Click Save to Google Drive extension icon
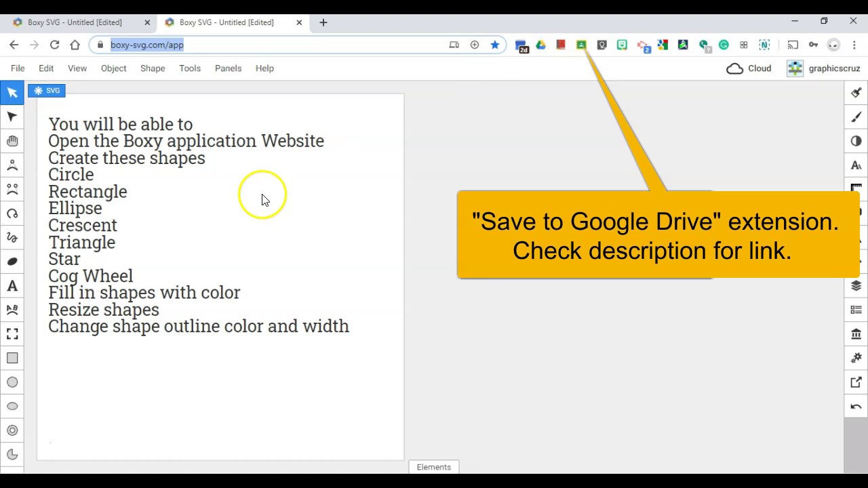The width and height of the screenshot is (868, 488). (581, 45)
